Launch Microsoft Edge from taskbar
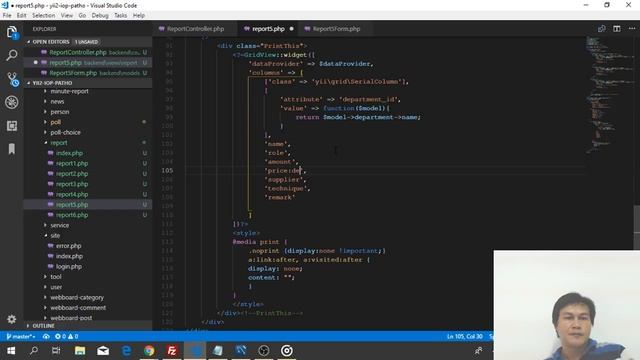Viewport: 640px width, 360px height. pyautogui.click(x=126, y=351)
